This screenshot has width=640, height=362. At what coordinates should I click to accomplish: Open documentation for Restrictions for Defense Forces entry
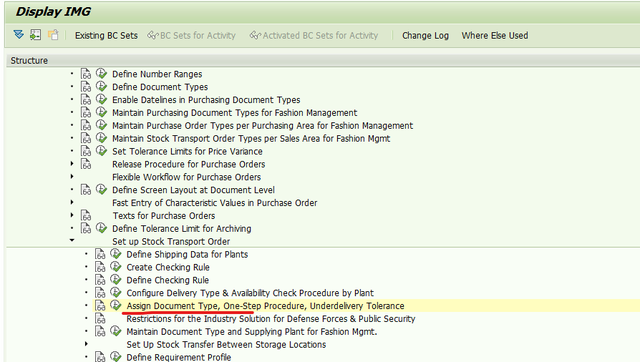pos(100,318)
